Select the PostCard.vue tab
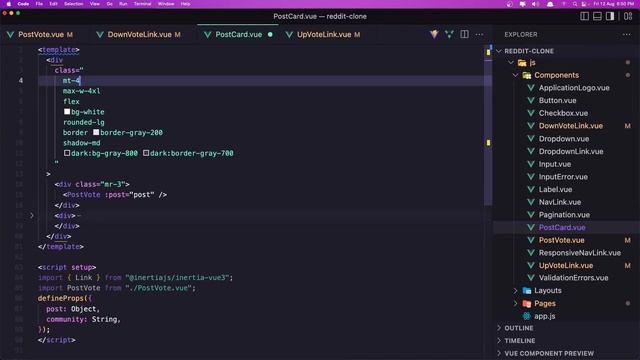640x360 pixels. [238, 35]
